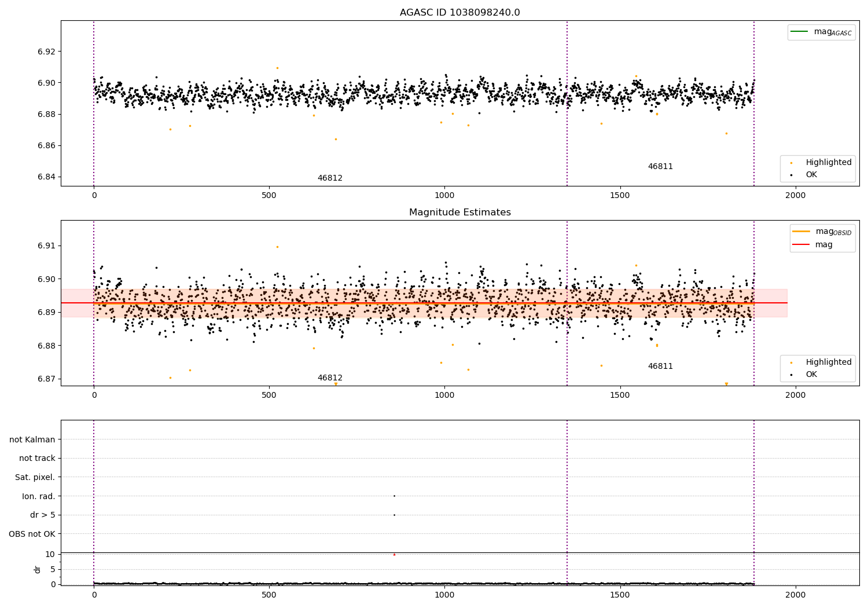Click the OBS not OK axis label
This screenshot has width=868, height=608.
32,534
